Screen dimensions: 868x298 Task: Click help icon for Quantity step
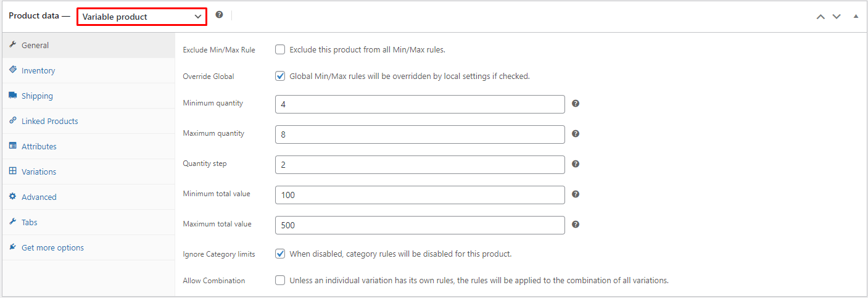pyautogui.click(x=576, y=164)
